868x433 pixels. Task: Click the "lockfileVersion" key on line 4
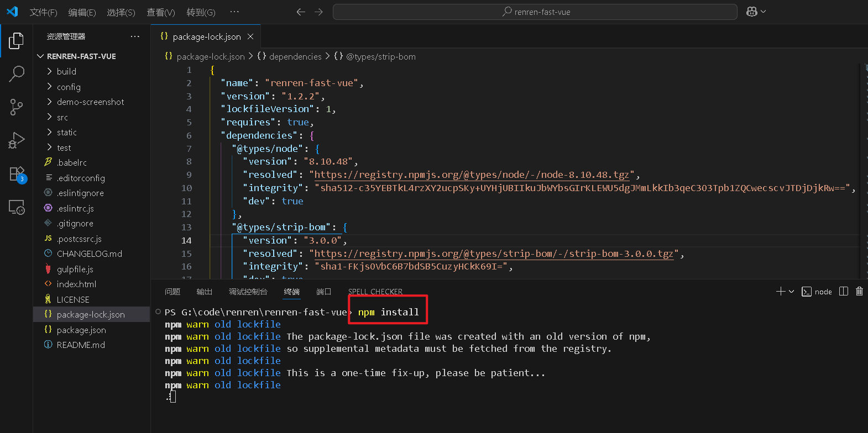(268, 109)
